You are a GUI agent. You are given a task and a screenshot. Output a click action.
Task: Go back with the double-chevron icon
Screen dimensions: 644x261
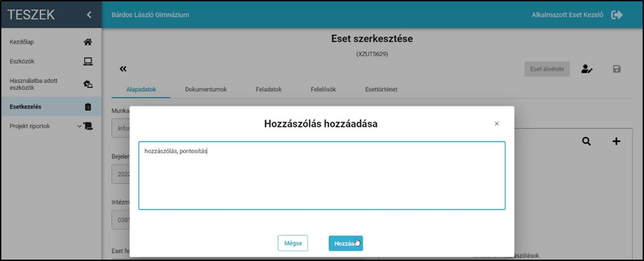(x=123, y=69)
